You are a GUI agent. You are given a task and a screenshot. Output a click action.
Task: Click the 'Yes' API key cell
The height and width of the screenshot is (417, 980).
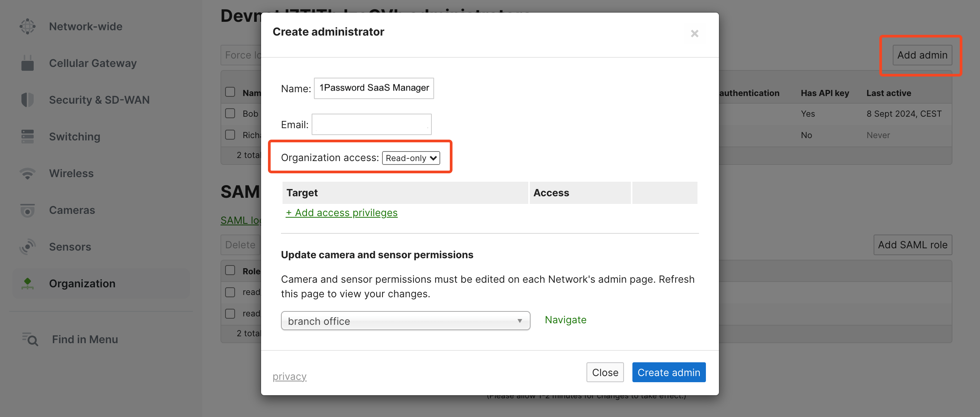click(x=808, y=114)
